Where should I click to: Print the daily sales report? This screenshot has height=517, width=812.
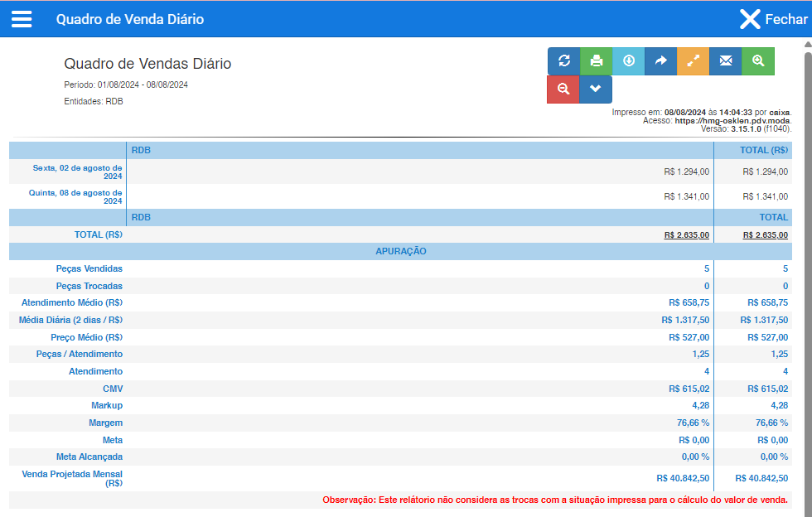596,61
